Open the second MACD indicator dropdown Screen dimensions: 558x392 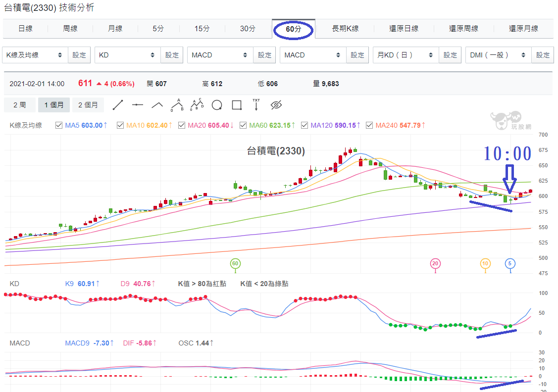pos(313,55)
